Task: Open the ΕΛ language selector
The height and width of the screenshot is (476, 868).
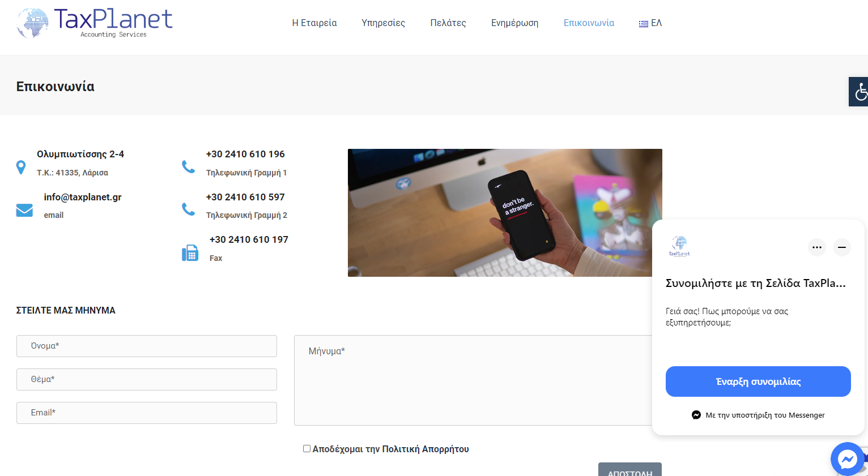Action: pyautogui.click(x=650, y=23)
